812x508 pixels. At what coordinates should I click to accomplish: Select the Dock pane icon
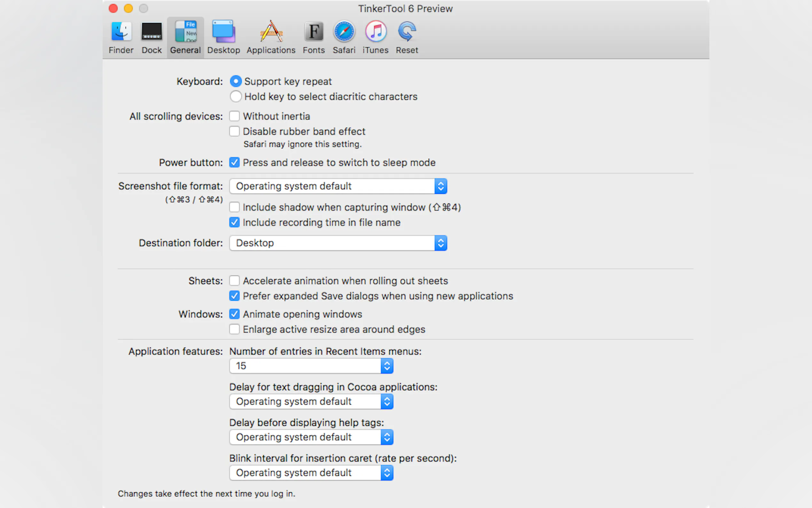152,32
